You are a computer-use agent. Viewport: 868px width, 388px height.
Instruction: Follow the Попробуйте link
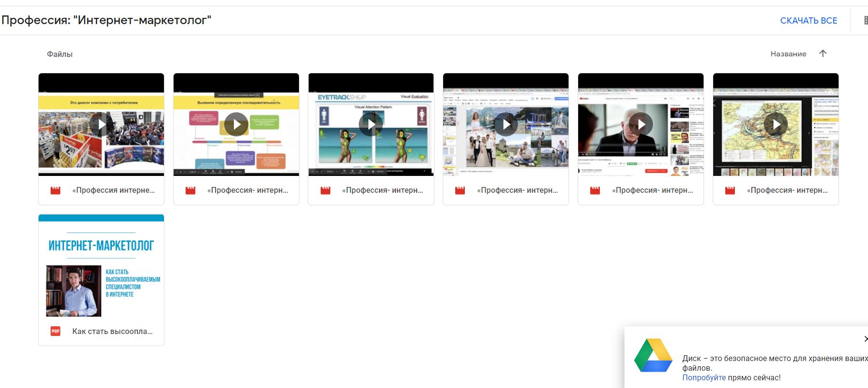(704, 377)
